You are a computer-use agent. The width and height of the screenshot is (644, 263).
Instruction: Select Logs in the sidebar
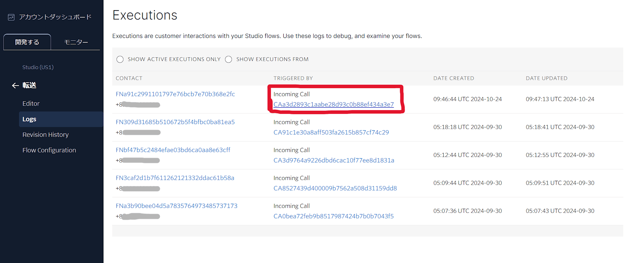pyautogui.click(x=61, y=119)
